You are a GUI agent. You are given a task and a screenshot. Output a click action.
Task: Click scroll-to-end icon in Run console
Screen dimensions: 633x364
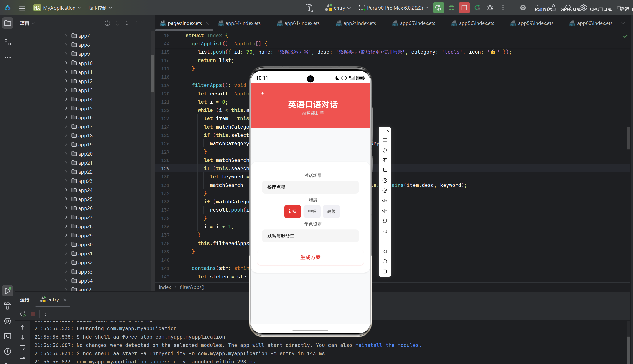pyautogui.click(x=23, y=357)
